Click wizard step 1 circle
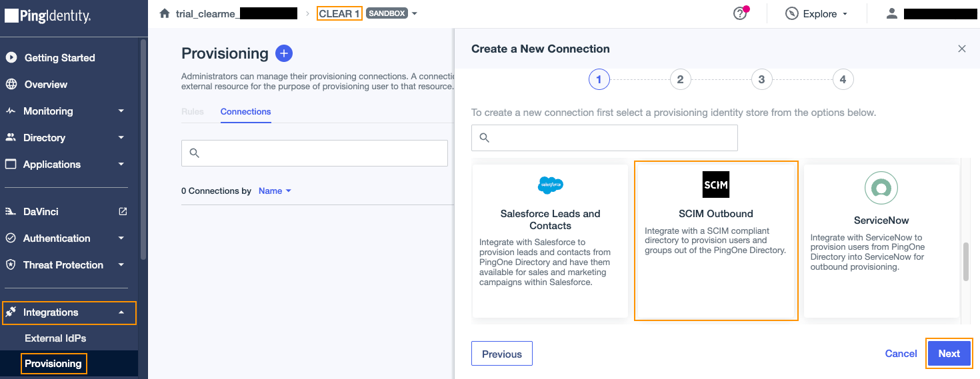980x379 pixels. coord(599,80)
